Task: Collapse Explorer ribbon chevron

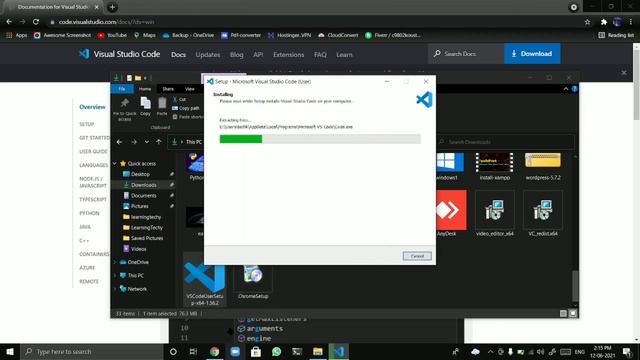Action: point(566,89)
